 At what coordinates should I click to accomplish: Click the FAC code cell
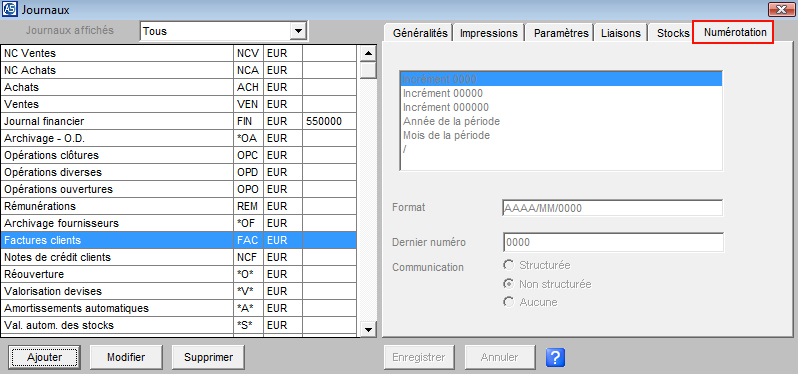248,240
